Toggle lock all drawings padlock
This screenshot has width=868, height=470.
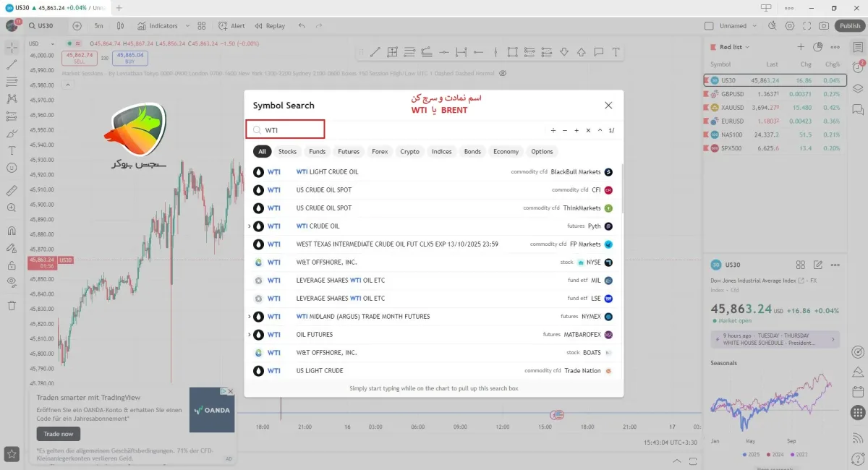click(12, 265)
